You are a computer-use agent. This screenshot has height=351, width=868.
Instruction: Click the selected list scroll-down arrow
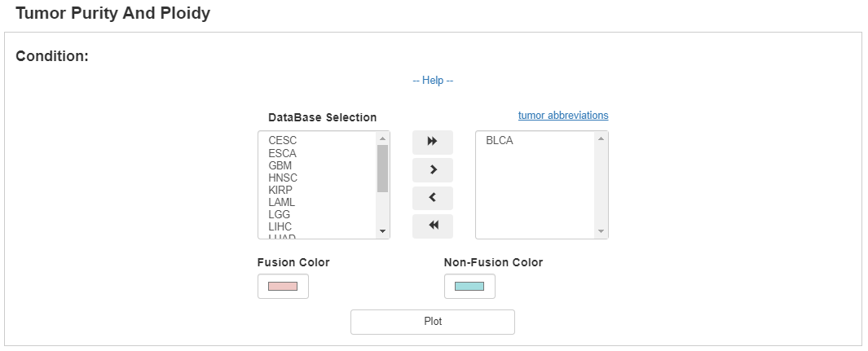click(x=601, y=231)
